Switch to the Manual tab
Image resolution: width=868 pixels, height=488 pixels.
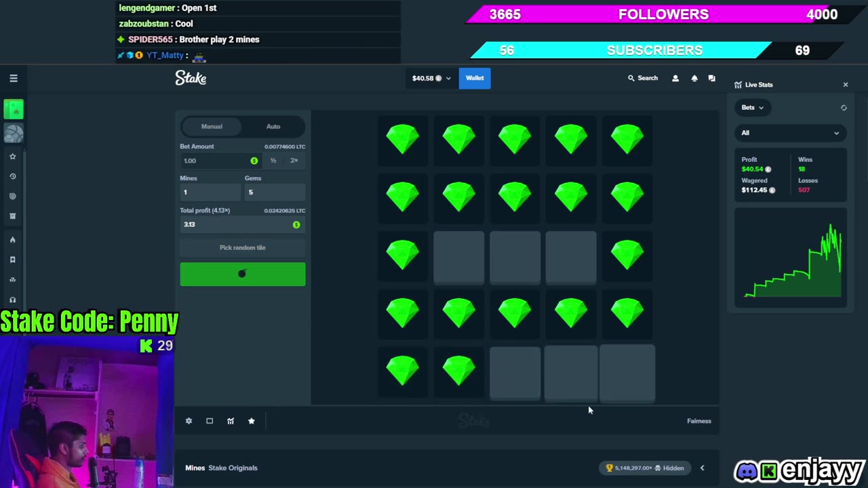tap(212, 126)
